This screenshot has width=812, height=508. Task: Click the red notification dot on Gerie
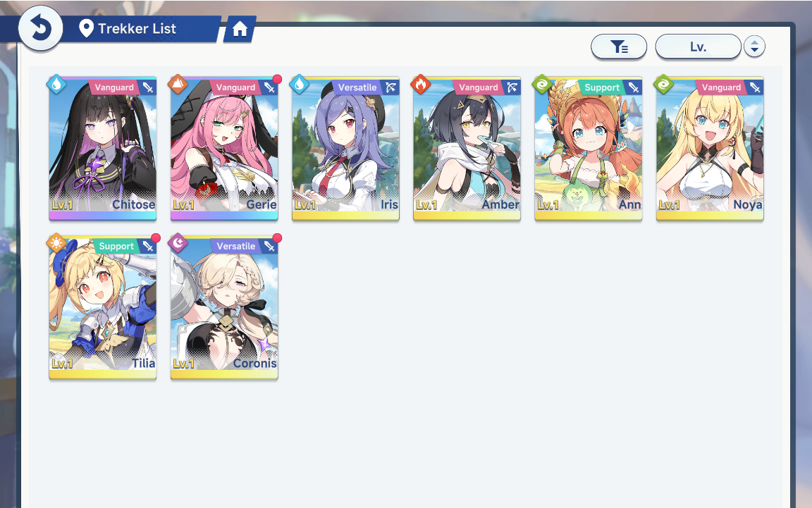pos(277,79)
